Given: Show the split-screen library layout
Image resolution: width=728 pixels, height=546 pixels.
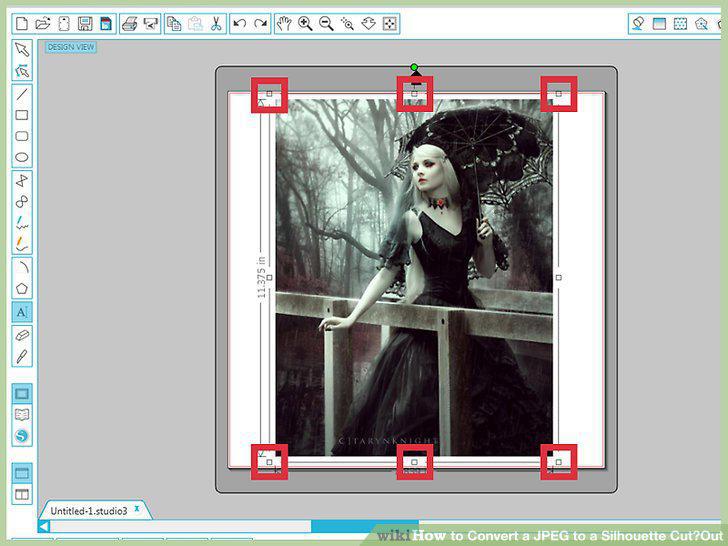Looking at the screenshot, I should (x=22, y=494).
